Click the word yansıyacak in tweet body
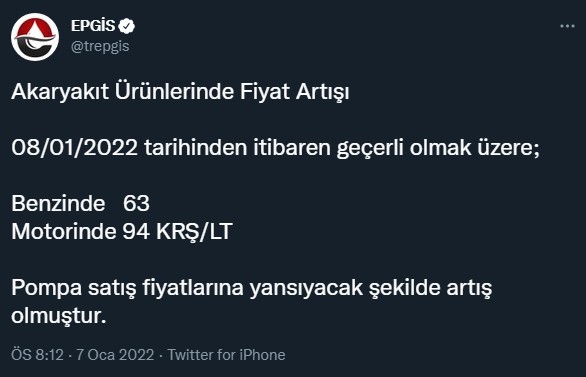This screenshot has width=586, height=377. point(306,288)
